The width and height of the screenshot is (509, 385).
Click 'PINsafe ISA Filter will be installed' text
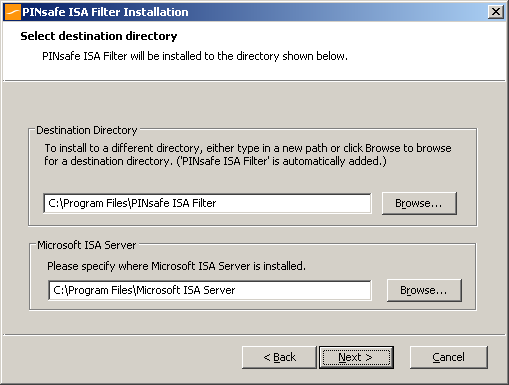(x=195, y=56)
